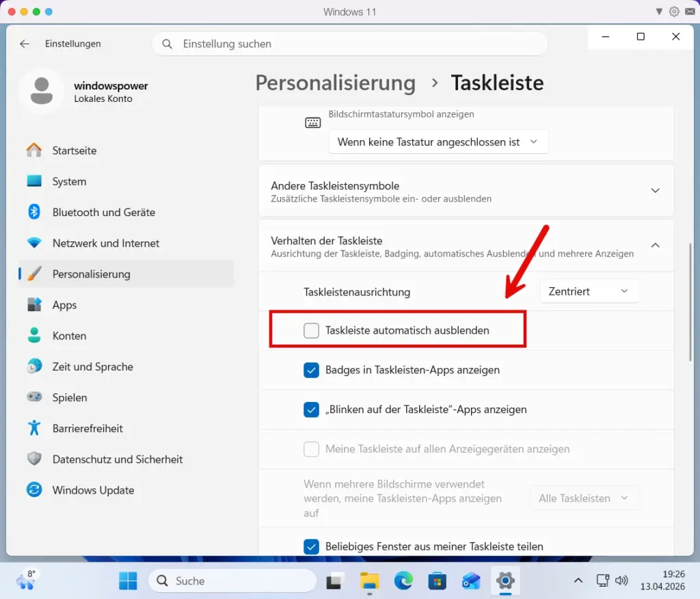Click the Personalisierung brush icon
Viewport: 700px width, 599px height.
click(34, 274)
